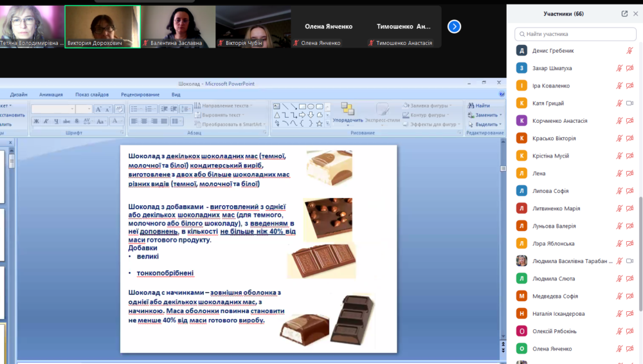Show next video thumbnails with blue arrow
The image size is (643, 364).
click(454, 26)
